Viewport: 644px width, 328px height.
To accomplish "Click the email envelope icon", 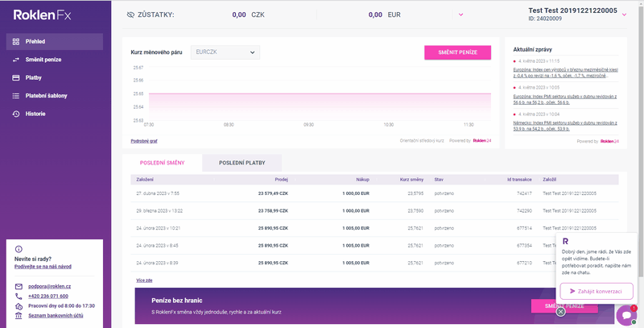I will [19, 286].
